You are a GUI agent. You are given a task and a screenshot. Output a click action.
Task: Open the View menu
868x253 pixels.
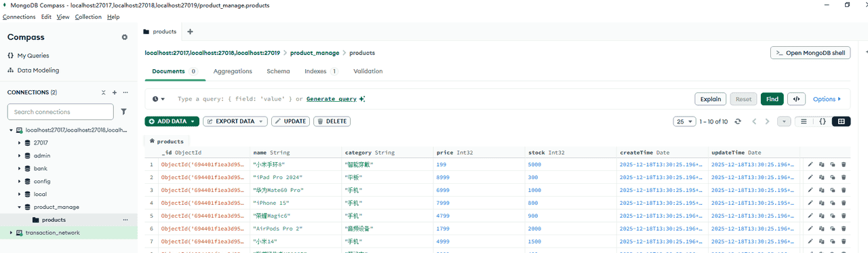tap(63, 17)
